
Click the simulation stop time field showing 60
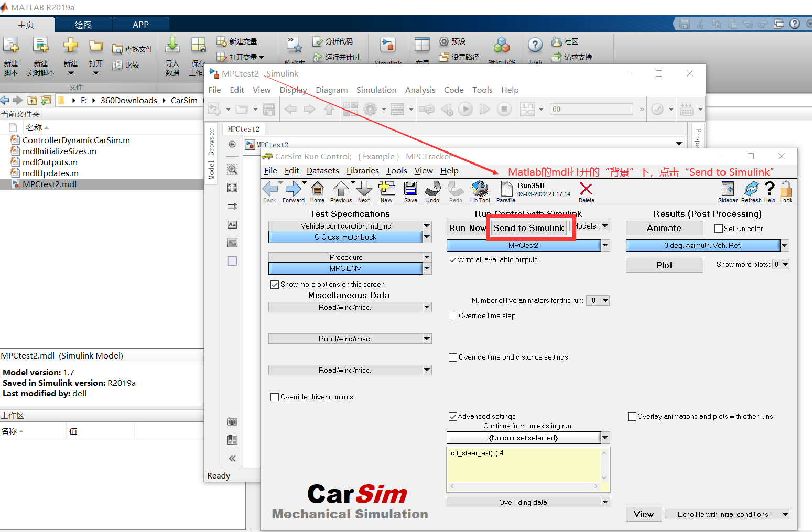[591, 108]
